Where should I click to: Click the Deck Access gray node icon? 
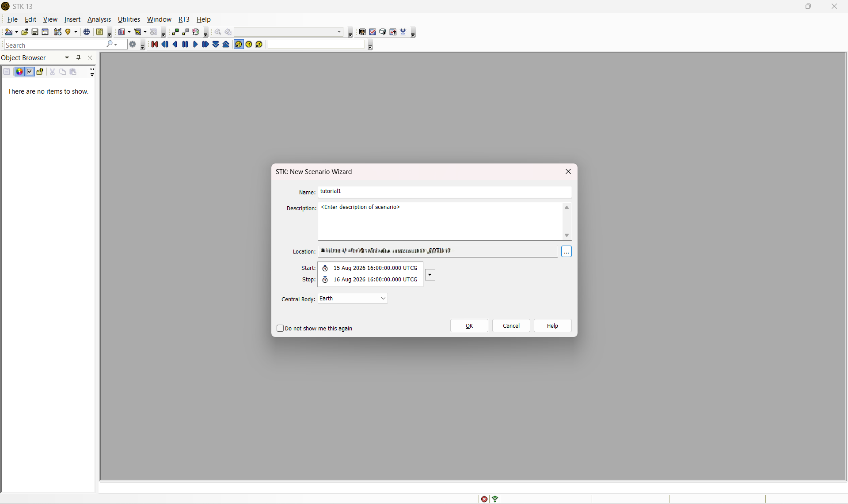click(186, 32)
